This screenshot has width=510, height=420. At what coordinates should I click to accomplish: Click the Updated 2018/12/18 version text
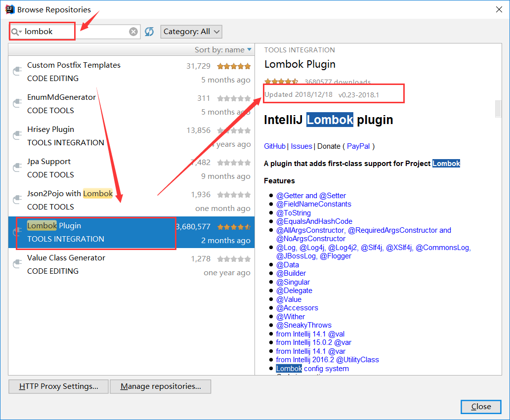click(x=322, y=95)
